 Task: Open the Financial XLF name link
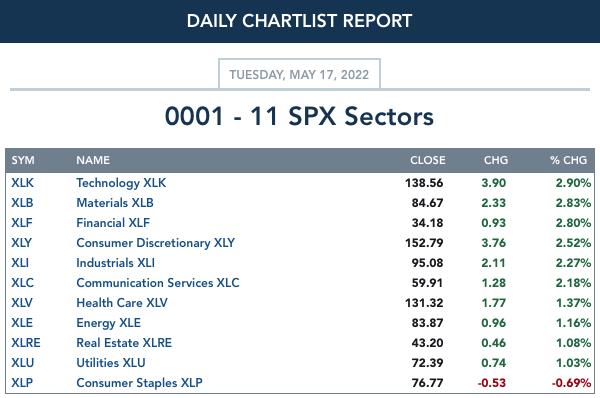[113, 223]
